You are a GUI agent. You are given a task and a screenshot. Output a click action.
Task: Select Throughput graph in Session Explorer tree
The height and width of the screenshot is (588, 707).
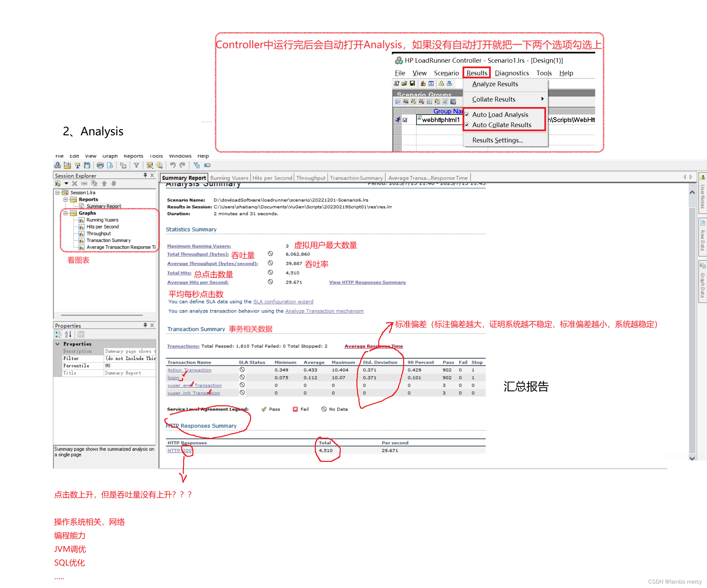(x=98, y=233)
